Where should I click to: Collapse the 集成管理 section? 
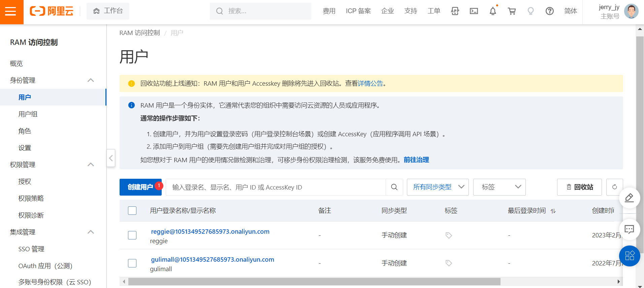(x=91, y=232)
